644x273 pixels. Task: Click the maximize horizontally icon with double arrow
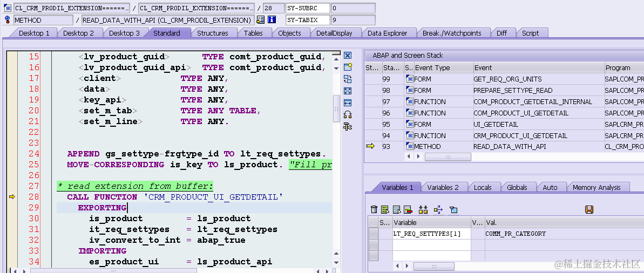348,103
